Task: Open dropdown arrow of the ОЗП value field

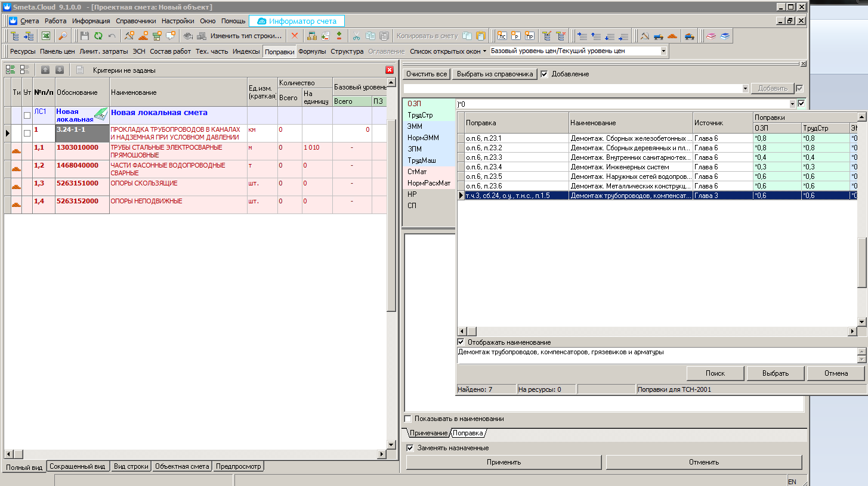Action: (792, 104)
